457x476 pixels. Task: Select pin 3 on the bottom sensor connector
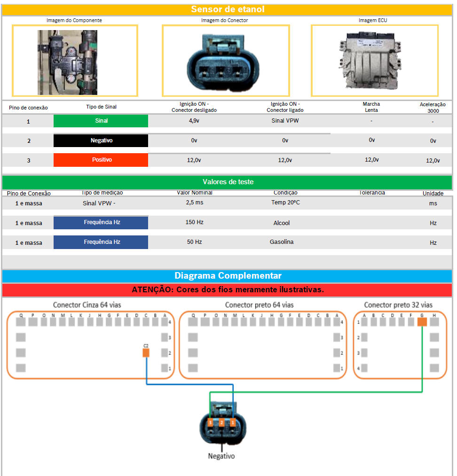[x=210, y=423]
